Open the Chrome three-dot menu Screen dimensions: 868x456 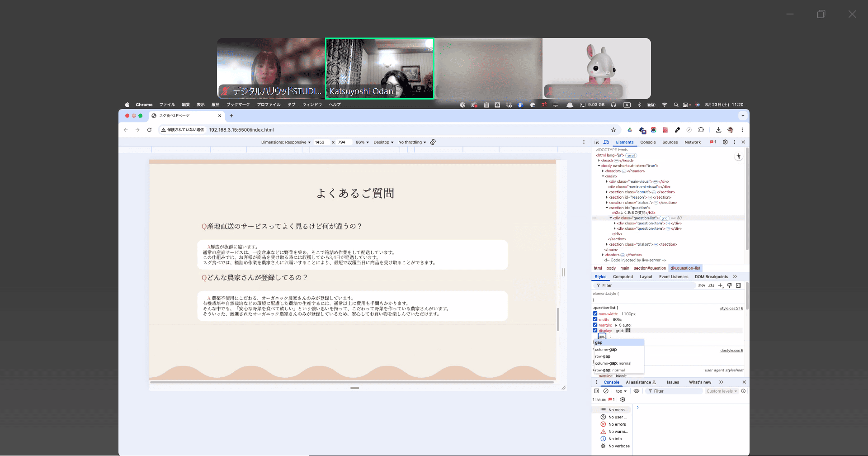coord(742,130)
